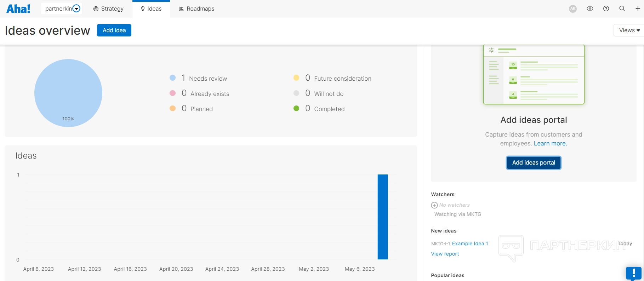
Task: Open the Example Idea 1 link
Action: (470, 243)
